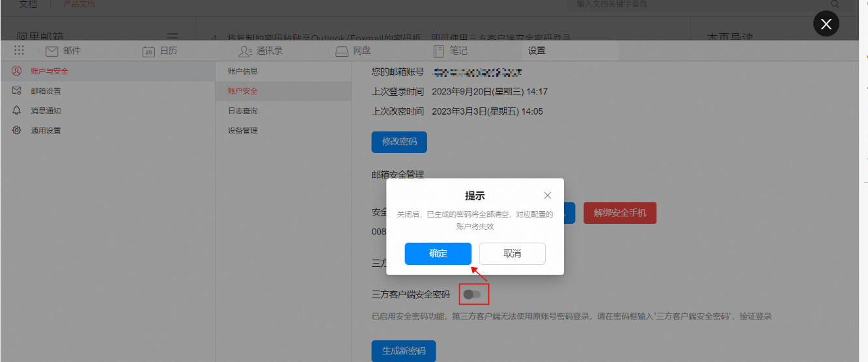This screenshot has width=868, height=362.
Task: Open the 笔记 notes tab
Action: click(451, 51)
